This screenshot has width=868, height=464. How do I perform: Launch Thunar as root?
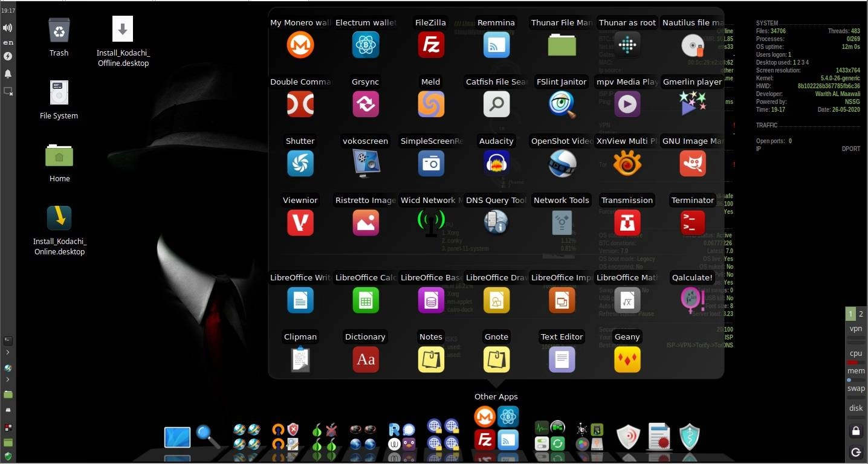coord(627,45)
